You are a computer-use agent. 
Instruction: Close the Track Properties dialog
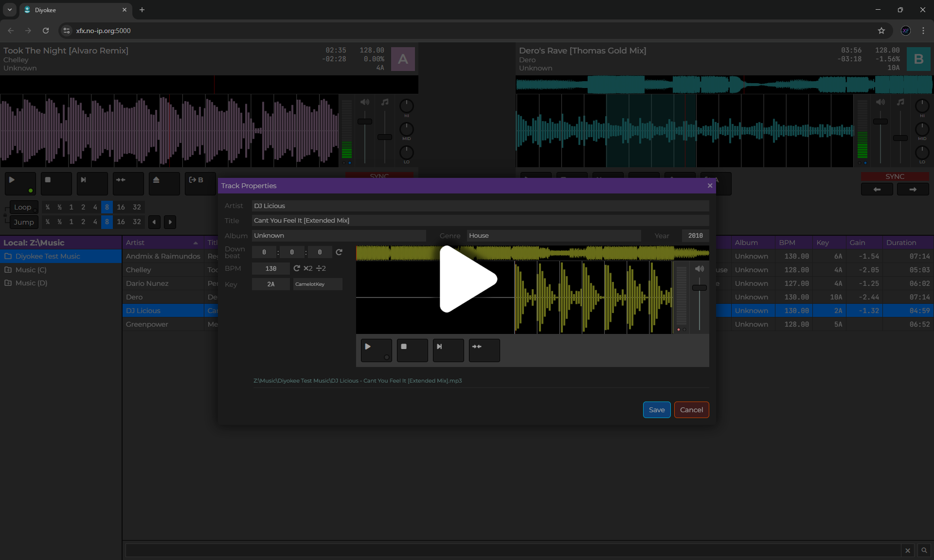coord(710,186)
